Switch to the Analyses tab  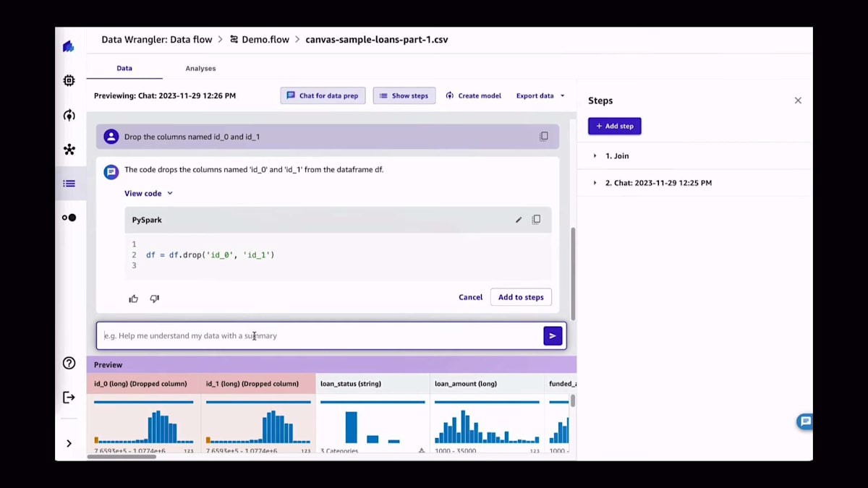click(x=200, y=68)
